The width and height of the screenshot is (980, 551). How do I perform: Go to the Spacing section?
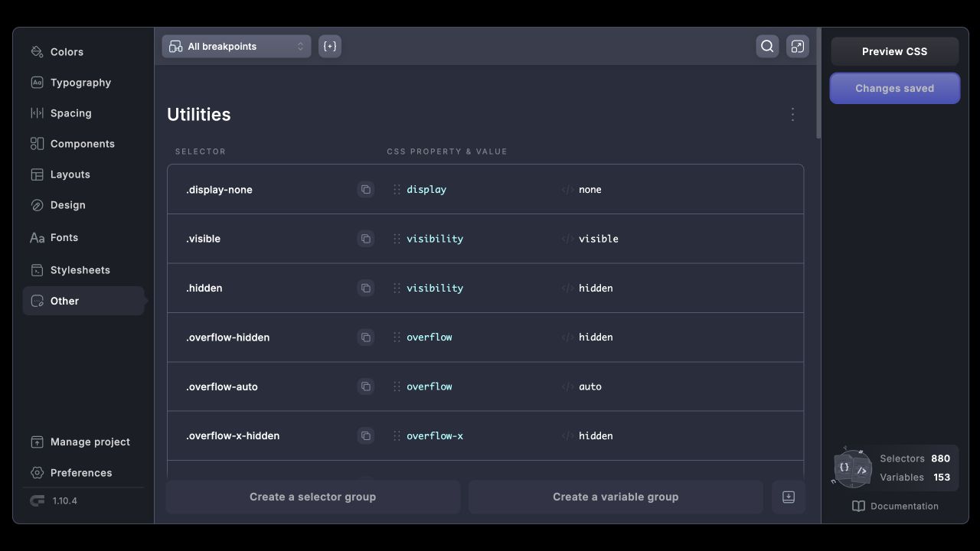(83, 113)
